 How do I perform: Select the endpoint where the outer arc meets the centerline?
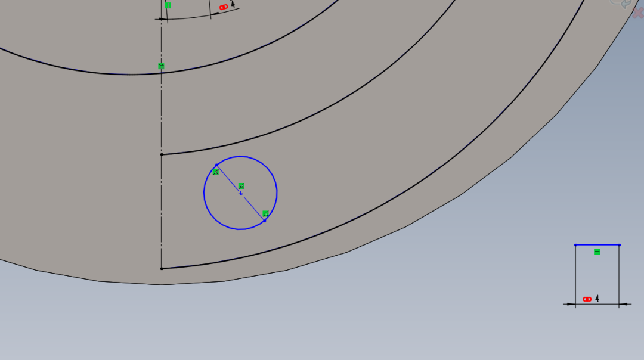tap(162, 269)
